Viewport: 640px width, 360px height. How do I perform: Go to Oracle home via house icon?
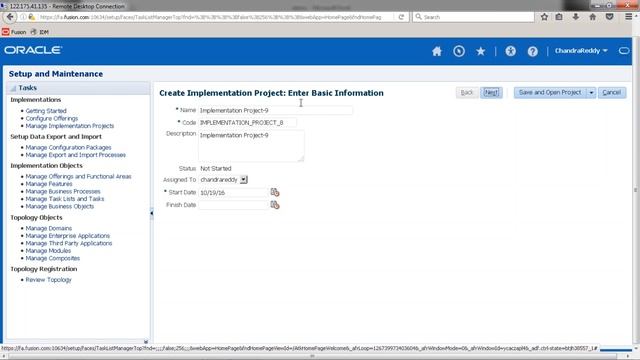437,51
